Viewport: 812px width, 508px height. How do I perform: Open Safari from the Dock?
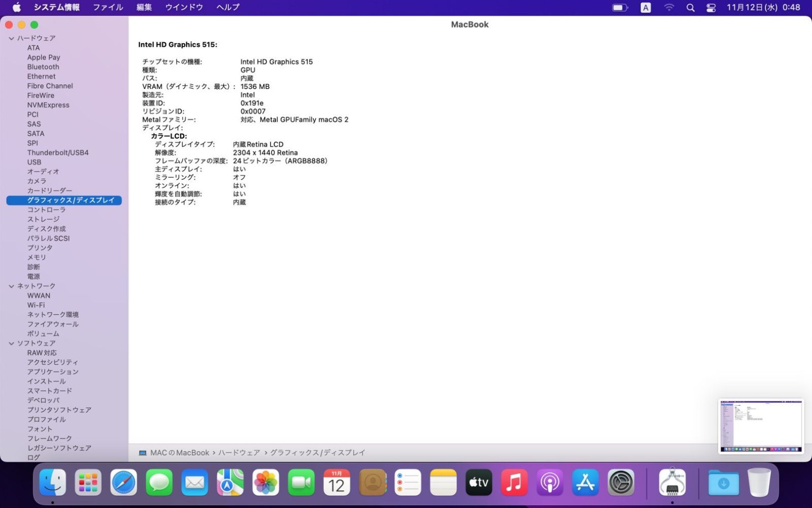[123, 483]
